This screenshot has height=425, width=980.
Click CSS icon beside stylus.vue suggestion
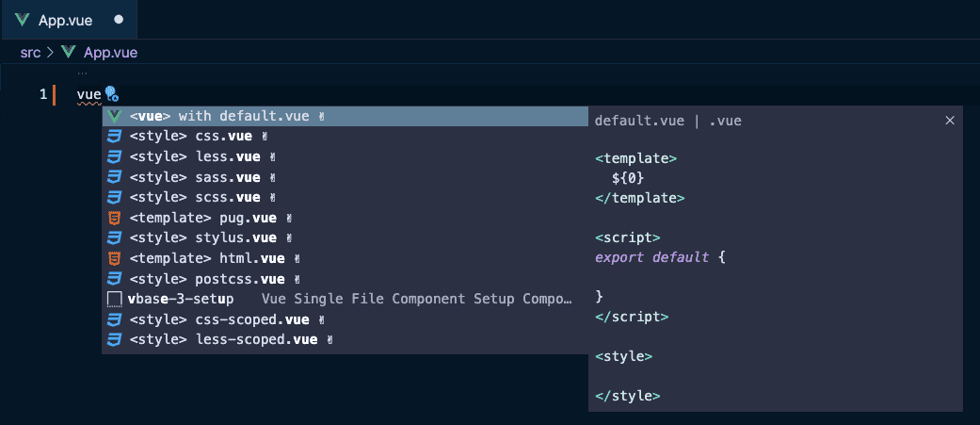click(114, 237)
